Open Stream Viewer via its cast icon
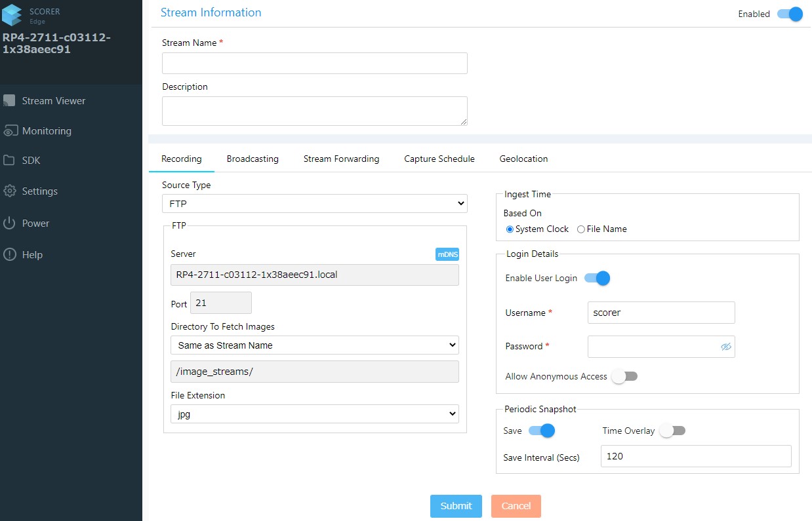This screenshot has height=521, width=812. tap(9, 101)
